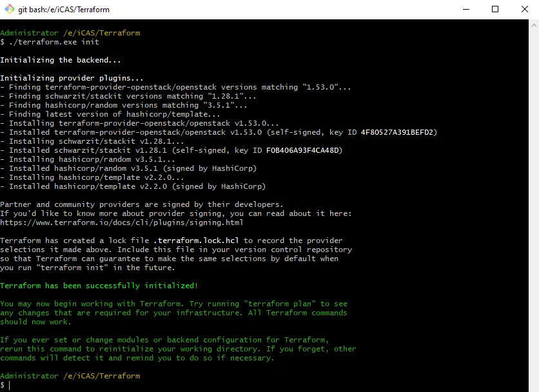The width and height of the screenshot is (539, 392).
Task: Click 'Initializing provider plugins...' line
Action: [72, 78]
